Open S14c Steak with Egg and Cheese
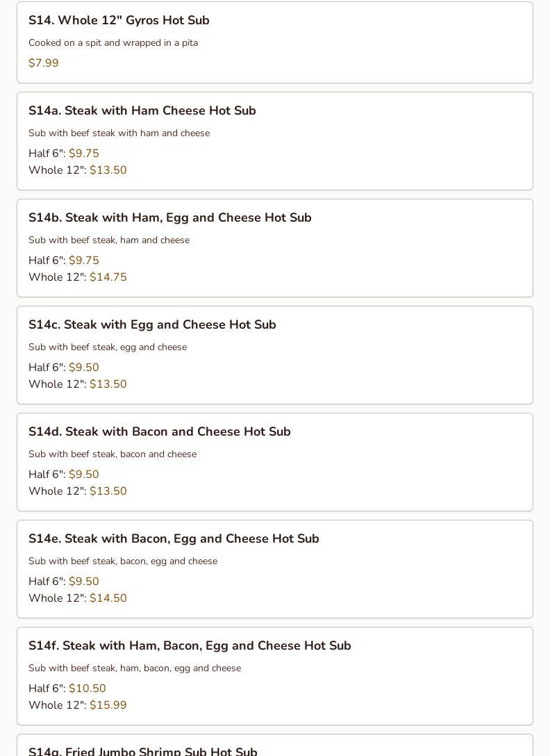This screenshot has height=756, width=550. pos(152,325)
